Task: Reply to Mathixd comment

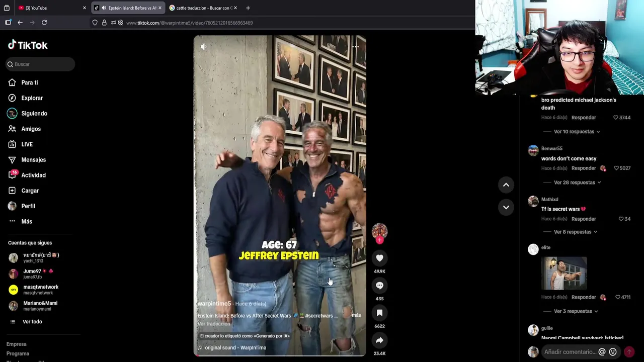Action: (584, 219)
